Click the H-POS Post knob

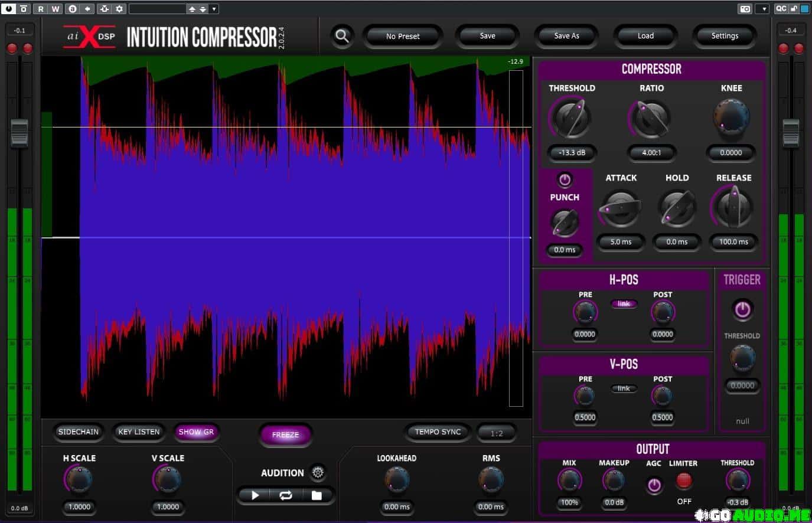pyautogui.click(x=662, y=312)
